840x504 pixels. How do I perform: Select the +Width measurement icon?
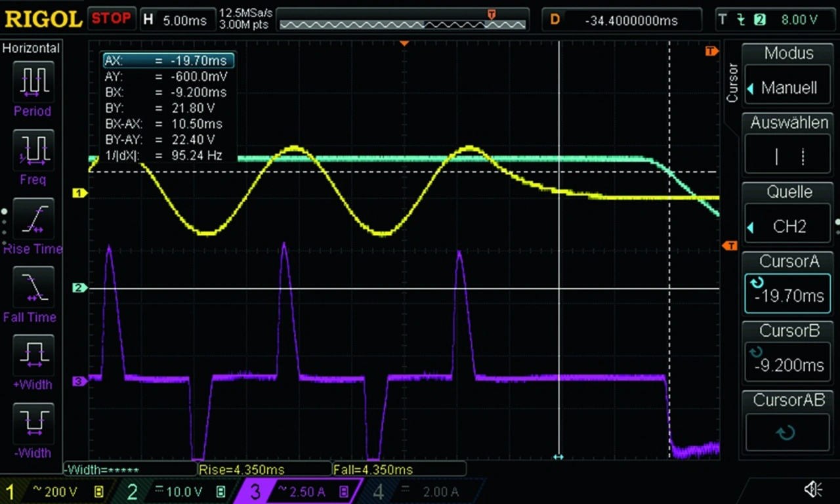[x=32, y=355]
